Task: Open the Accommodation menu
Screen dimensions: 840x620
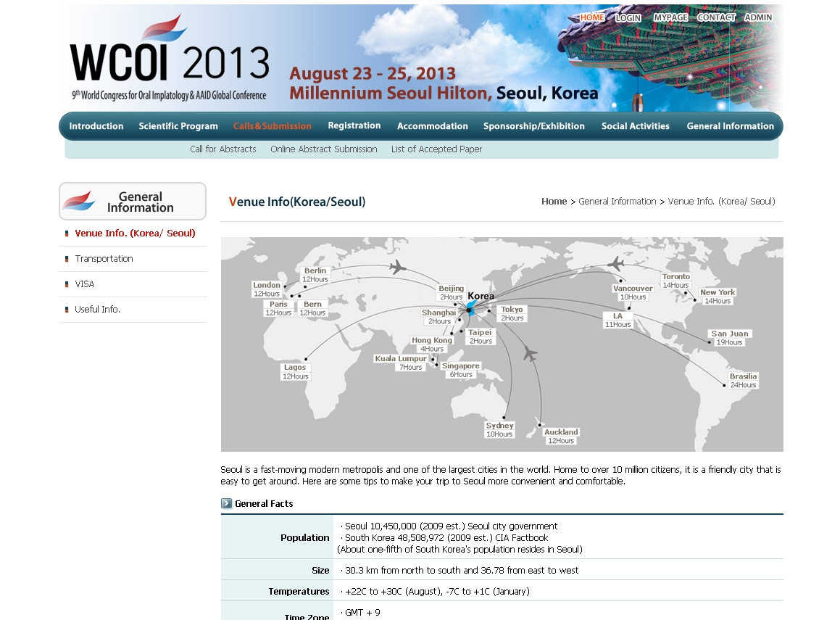Action: [433, 126]
